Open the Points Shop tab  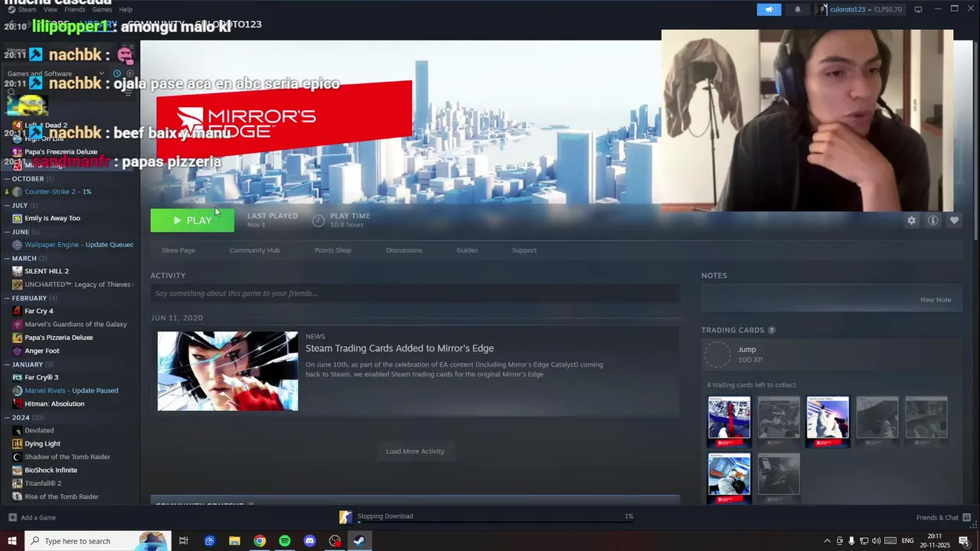(x=333, y=250)
